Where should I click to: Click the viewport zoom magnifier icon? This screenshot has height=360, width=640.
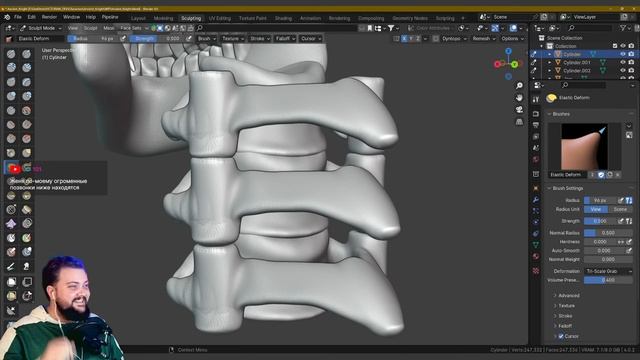pyautogui.click(x=519, y=86)
